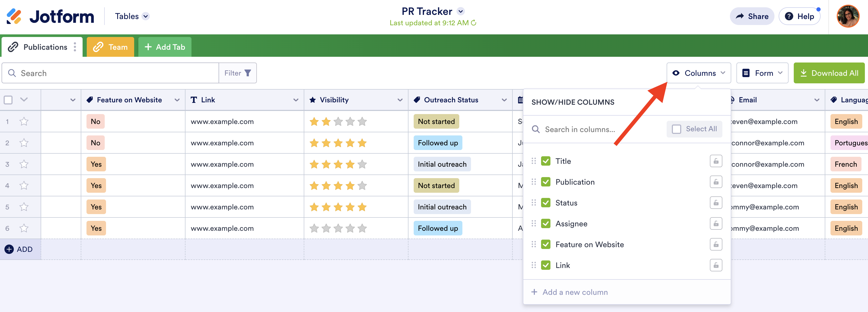Click the lock icon next to Title
The width and height of the screenshot is (868, 312).
[716, 161]
